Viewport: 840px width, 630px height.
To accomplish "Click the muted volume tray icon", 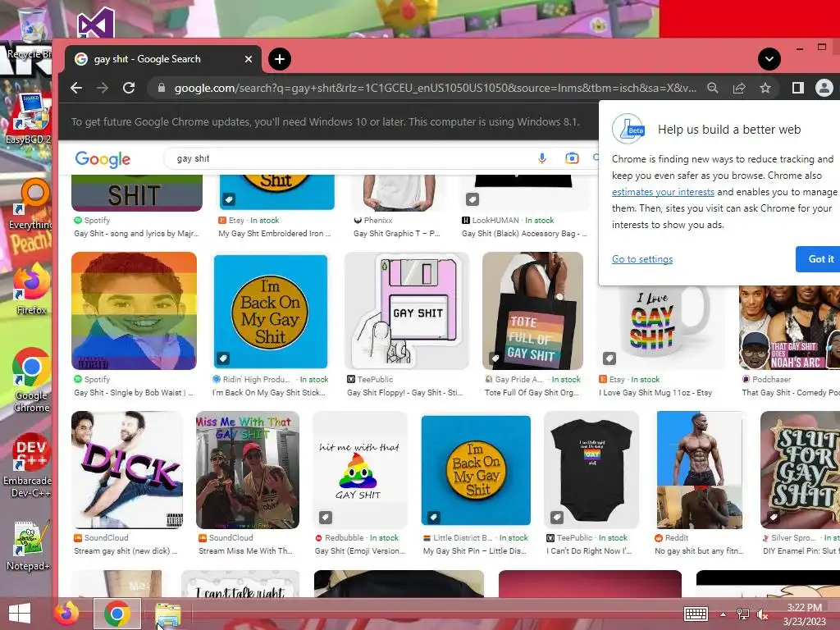I will tap(762, 614).
